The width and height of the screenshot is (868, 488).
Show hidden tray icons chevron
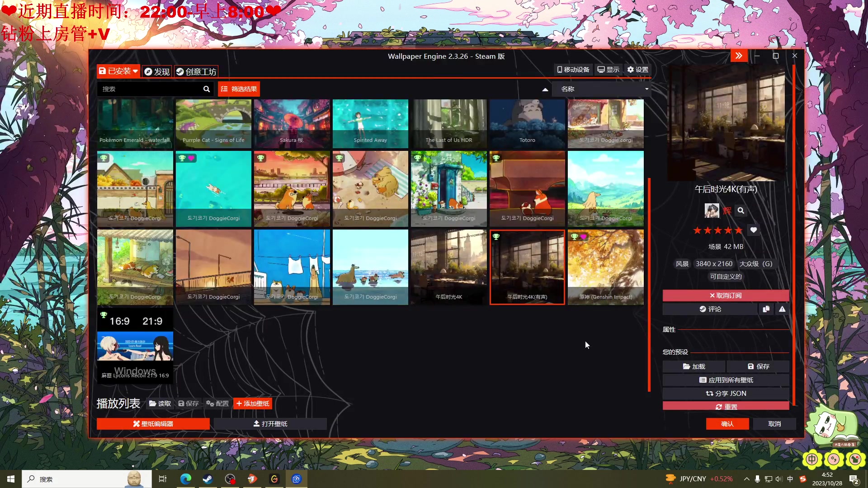point(746,479)
